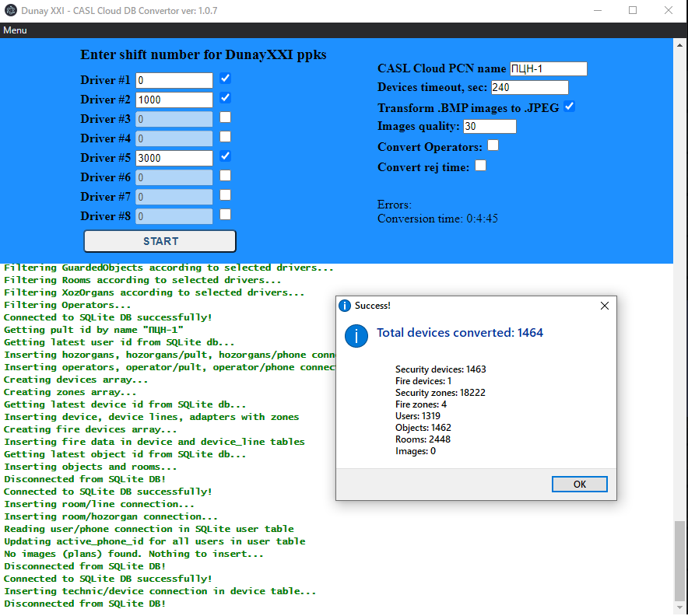Enable the Convert rej time checkbox
The height and width of the screenshot is (616, 688).
[x=481, y=166]
